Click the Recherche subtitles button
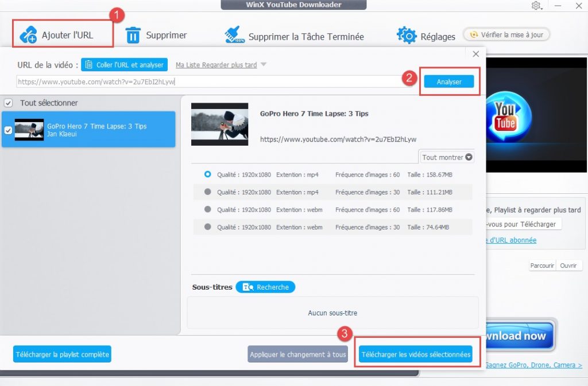Viewport: 588px width, 386px height. pyautogui.click(x=265, y=287)
